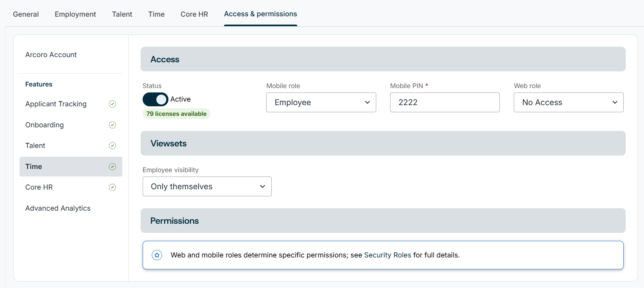
Task: Click the Access section header
Action: pos(383,59)
